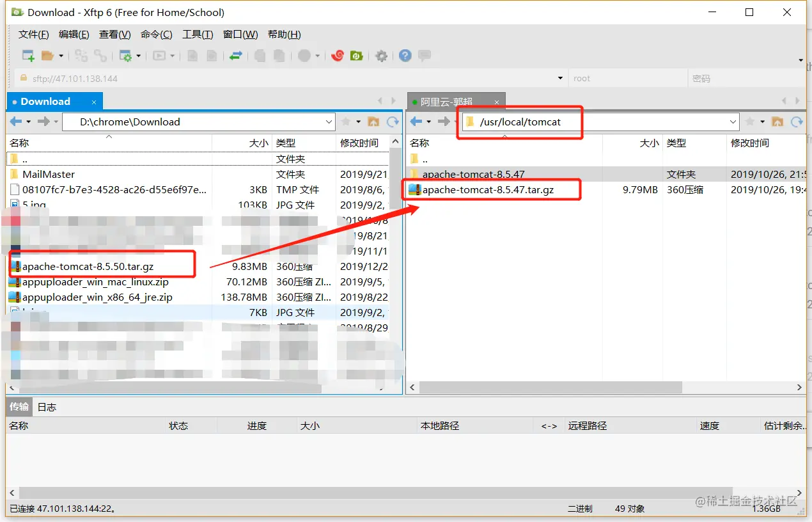This screenshot has height=522, width=812.
Task: Expand the play-in-window icon dropdown arrow
Action: 172,56
